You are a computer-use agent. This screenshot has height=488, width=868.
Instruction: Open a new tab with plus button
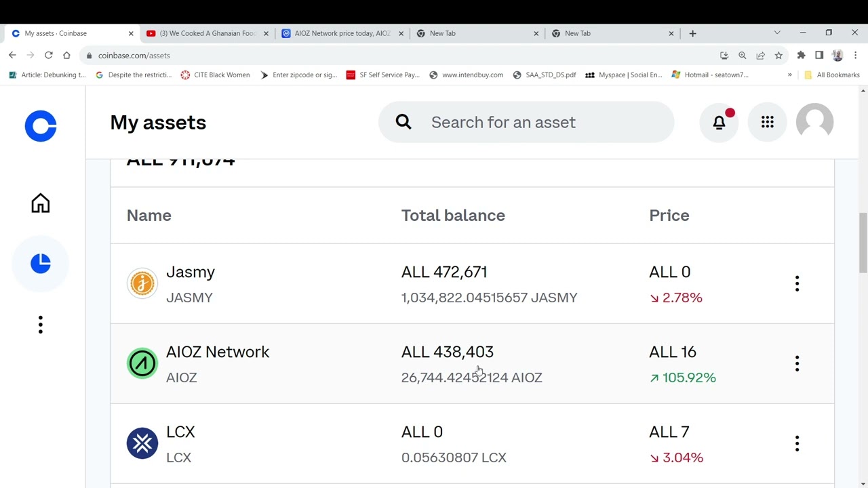(x=692, y=33)
